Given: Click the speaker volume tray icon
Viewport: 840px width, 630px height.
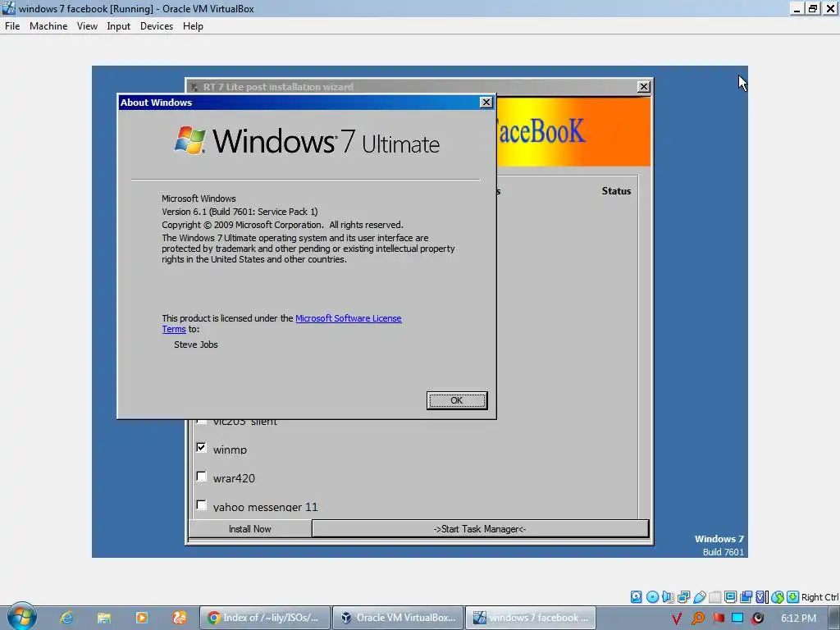Looking at the screenshot, I should point(757,619).
